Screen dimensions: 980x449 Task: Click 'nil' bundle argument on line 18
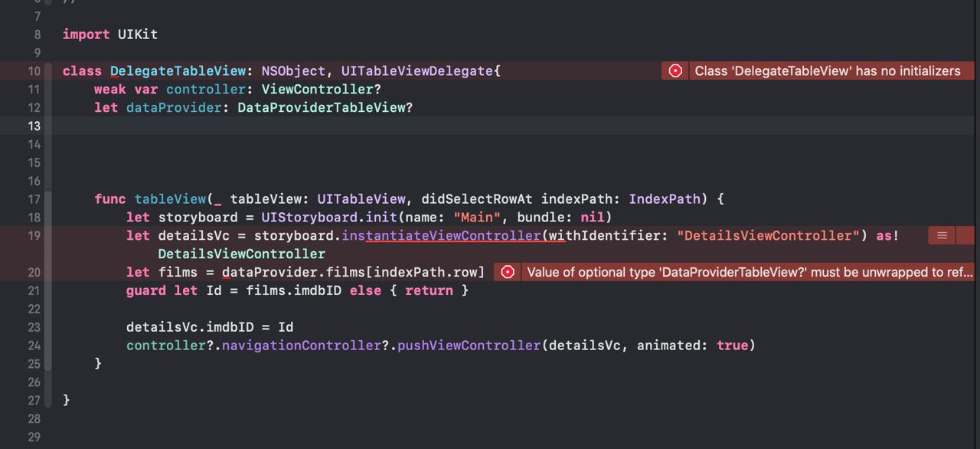[593, 218]
